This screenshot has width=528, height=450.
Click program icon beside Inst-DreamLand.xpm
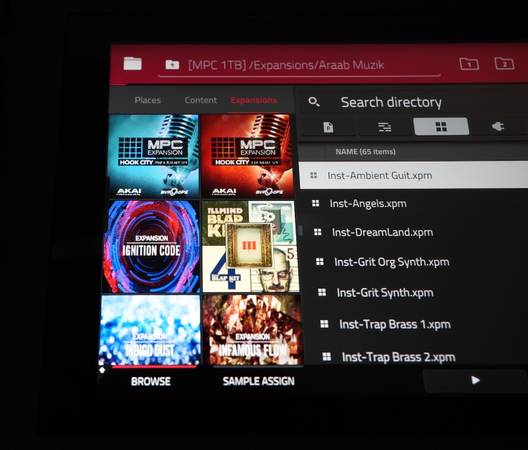tap(318, 232)
